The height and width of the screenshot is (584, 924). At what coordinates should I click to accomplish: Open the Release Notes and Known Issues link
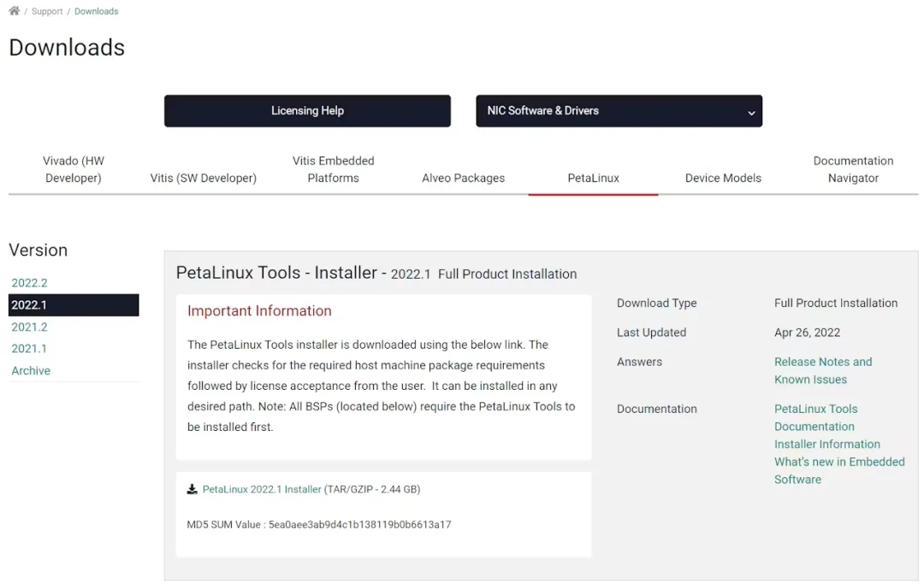tap(823, 370)
